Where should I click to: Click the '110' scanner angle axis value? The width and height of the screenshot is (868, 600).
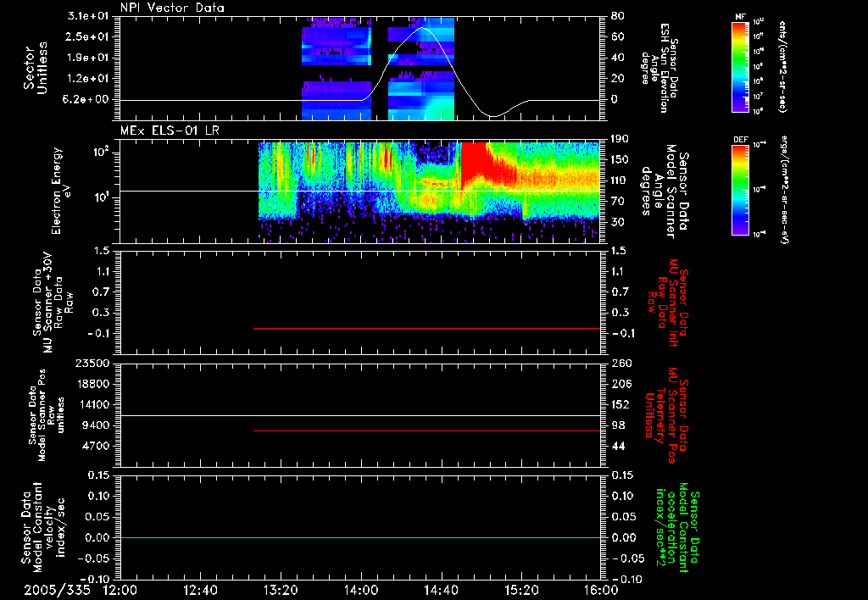click(620, 181)
